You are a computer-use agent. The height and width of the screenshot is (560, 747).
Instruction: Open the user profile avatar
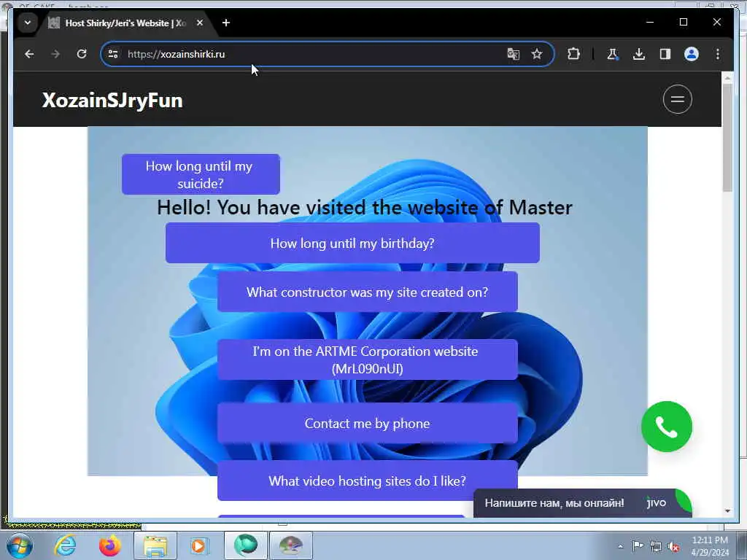(x=692, y=54)
